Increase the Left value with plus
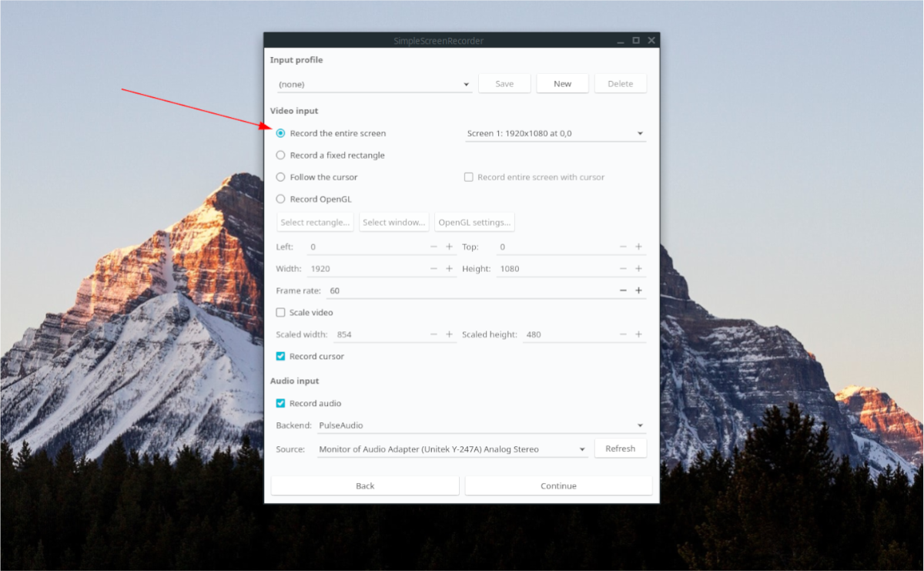Screen dimensions: 924x571 449,247
